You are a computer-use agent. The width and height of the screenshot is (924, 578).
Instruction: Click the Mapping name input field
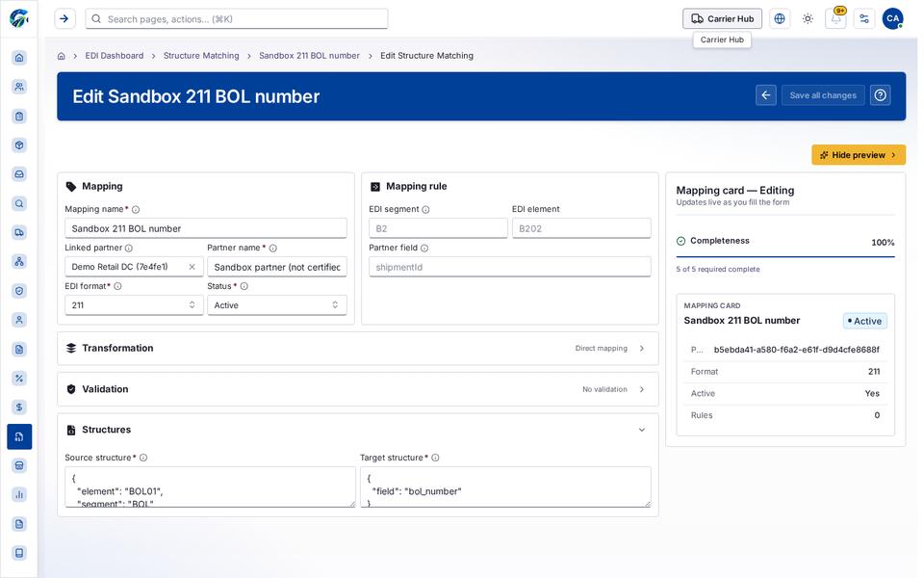206,229
